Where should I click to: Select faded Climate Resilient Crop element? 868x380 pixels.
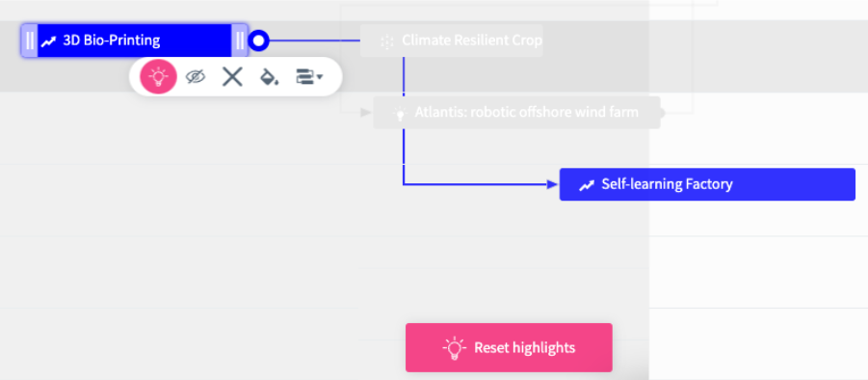click(x=451, y=41)
